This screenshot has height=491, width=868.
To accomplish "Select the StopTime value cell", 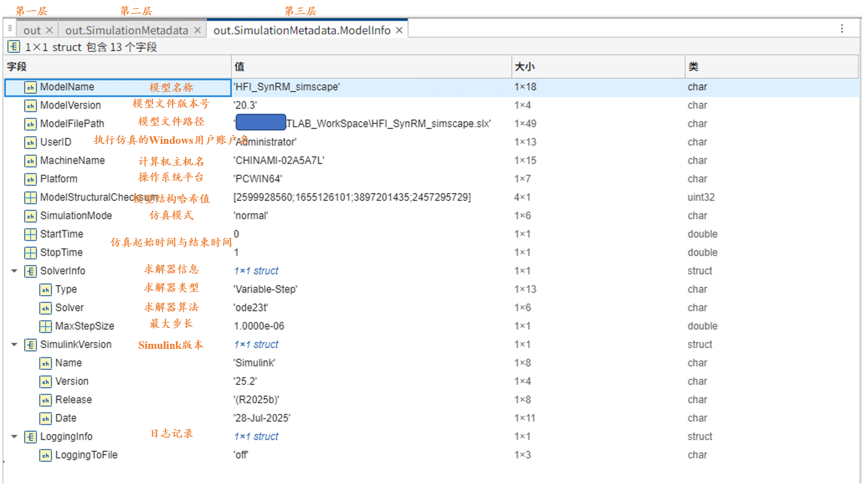I will [236, 253].
